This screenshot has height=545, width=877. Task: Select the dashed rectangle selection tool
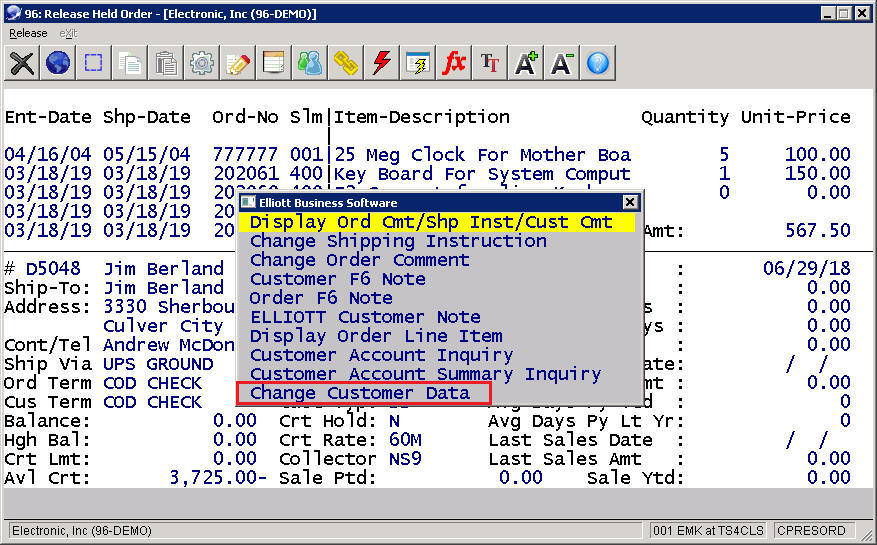click(x=93, y=63)
